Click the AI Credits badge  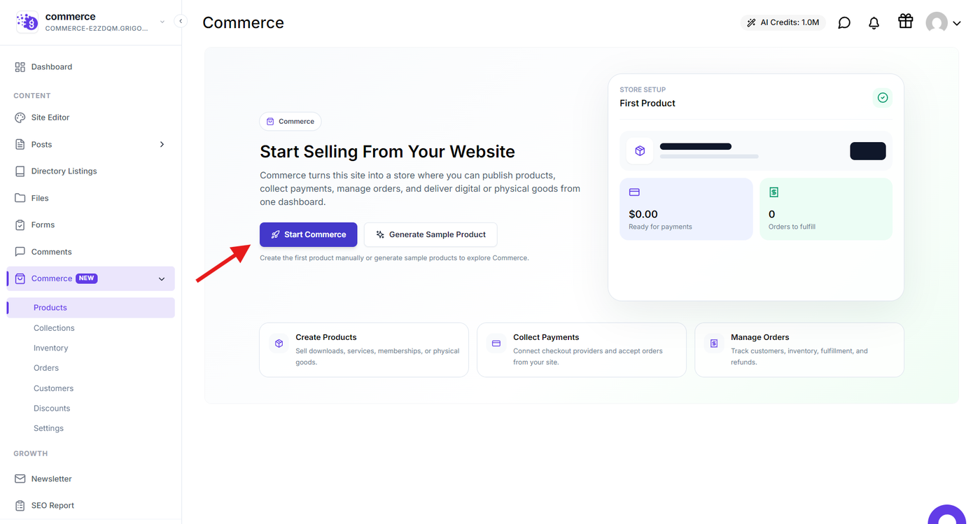point(783,22)
